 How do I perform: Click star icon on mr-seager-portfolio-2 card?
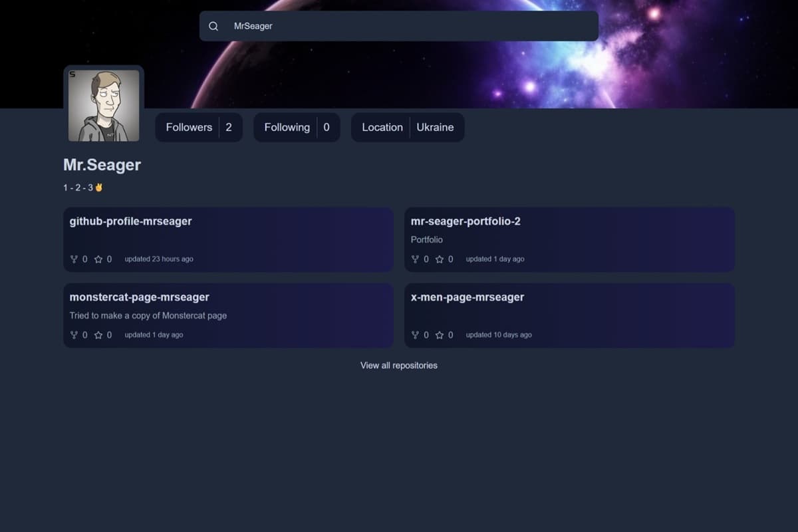click(440, 259)
